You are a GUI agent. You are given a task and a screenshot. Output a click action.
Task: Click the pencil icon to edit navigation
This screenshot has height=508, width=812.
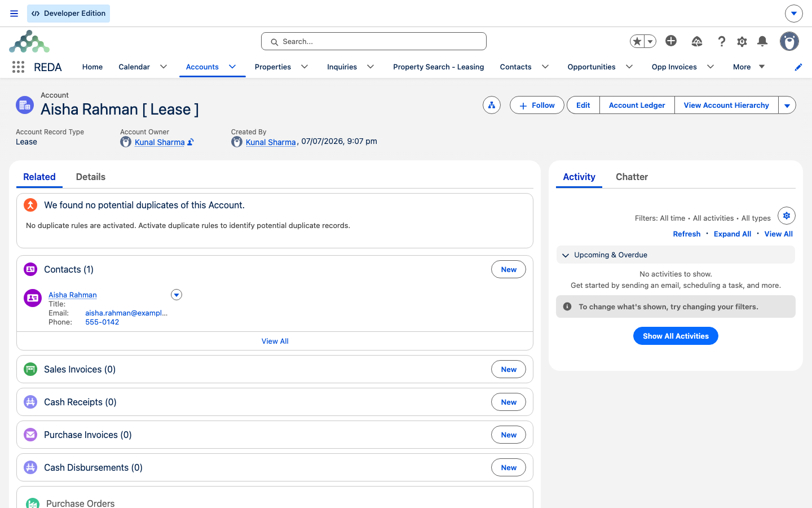tap(798, 67)
